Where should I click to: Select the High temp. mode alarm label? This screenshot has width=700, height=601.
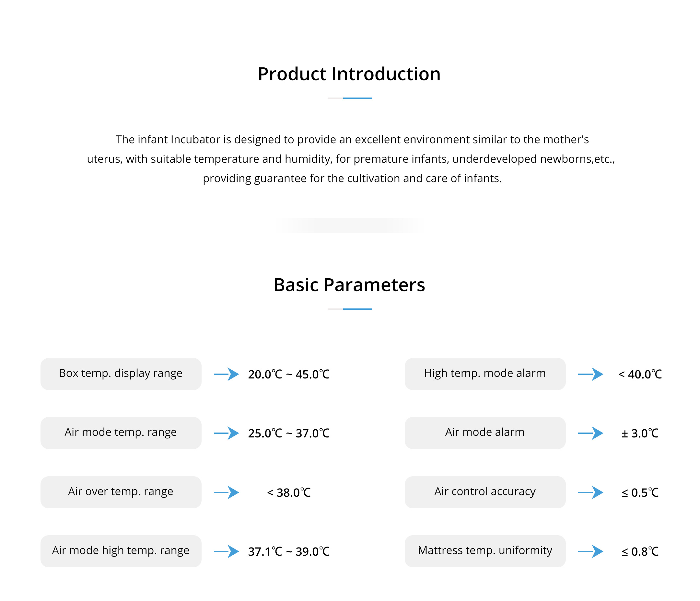[485, 374]
